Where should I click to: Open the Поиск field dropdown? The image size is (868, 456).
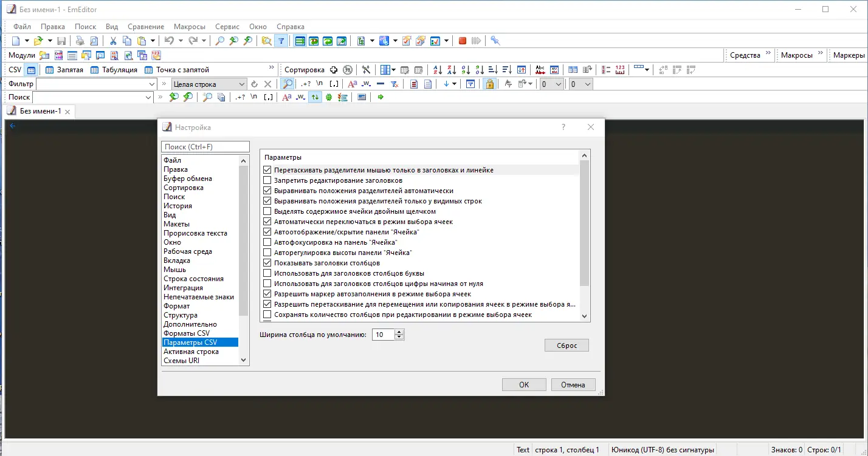tap(148, 96)
